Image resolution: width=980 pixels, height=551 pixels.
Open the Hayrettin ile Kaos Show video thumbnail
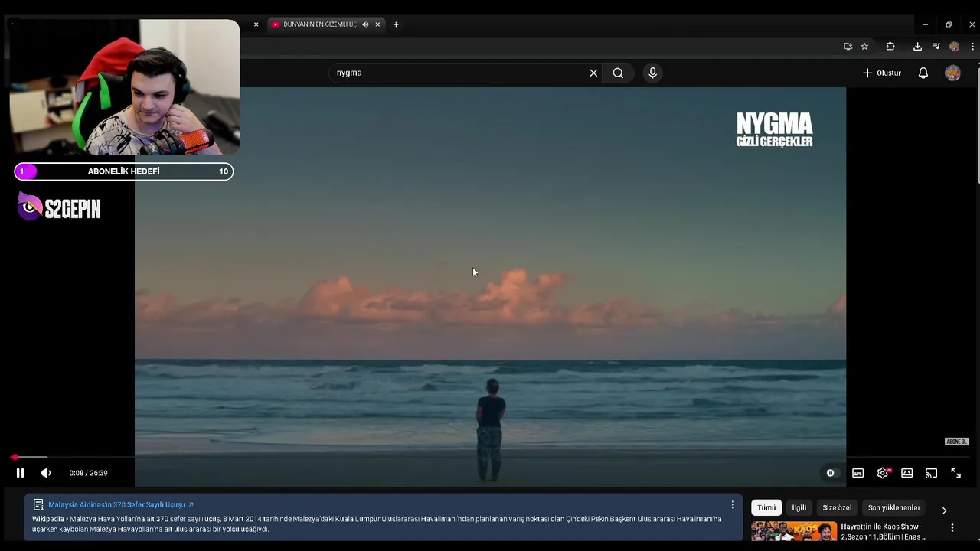(794, 532)
